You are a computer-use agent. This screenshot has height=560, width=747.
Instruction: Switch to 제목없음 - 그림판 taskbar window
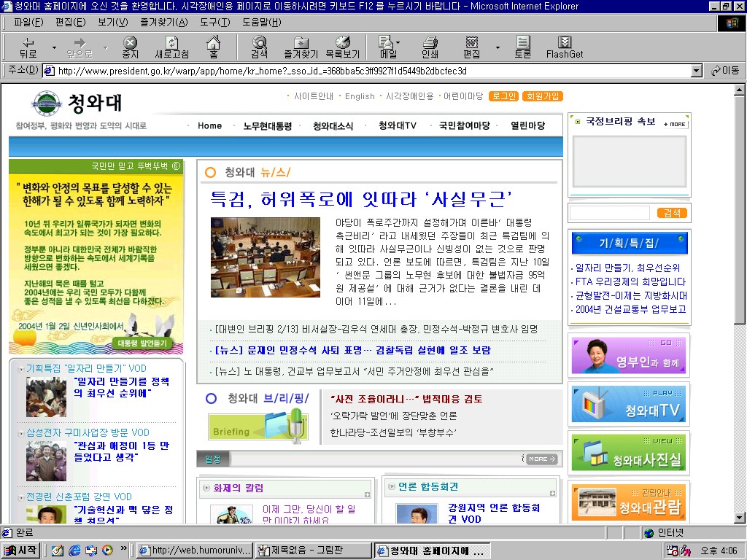coord(314,551)
